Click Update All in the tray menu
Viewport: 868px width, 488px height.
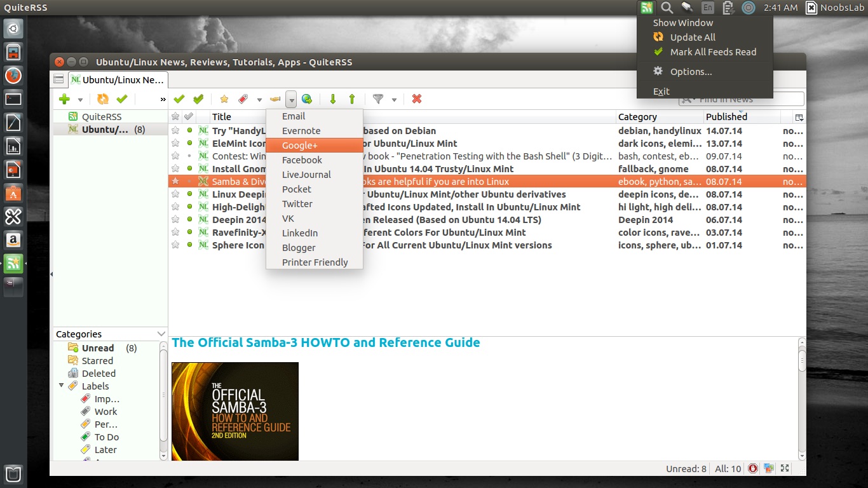[x=705, y=37]
